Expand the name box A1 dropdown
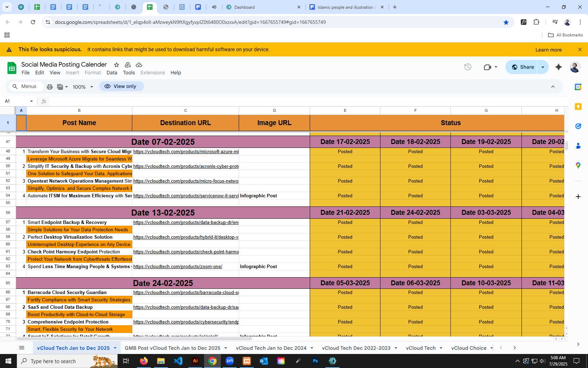The width and height of the screenshot is (588, 368). tap(31, 101)
